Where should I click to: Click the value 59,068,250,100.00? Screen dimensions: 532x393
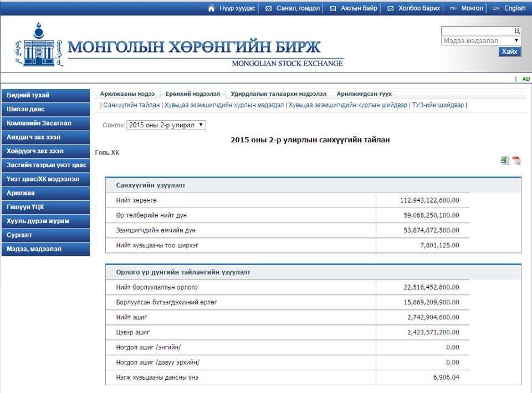[x=431, y=215]
